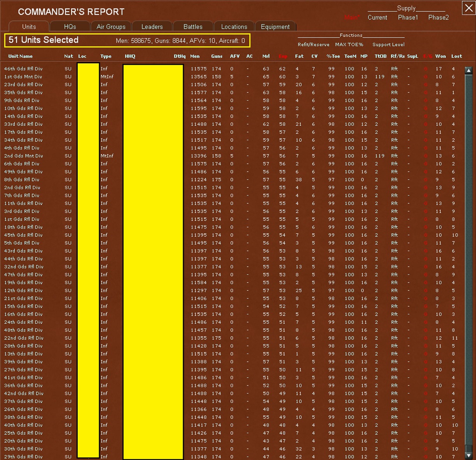Sort by Men column header

point(195,56)
